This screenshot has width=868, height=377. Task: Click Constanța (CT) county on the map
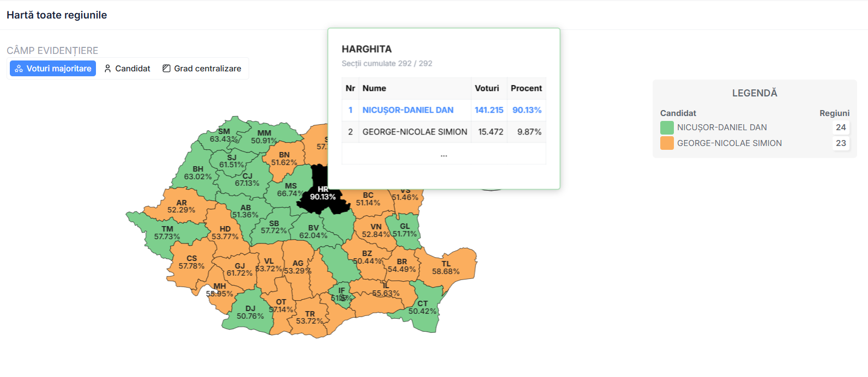[x=423, y=308]
